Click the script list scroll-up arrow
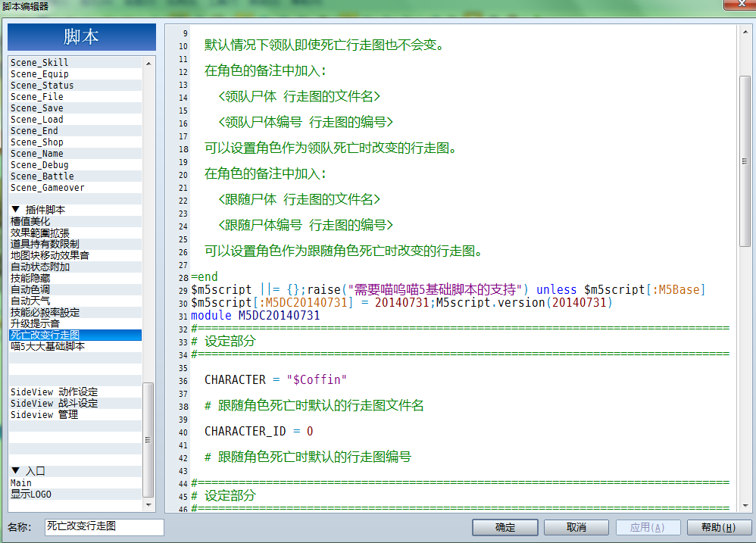The image size is (756, 543). (148, 63)
